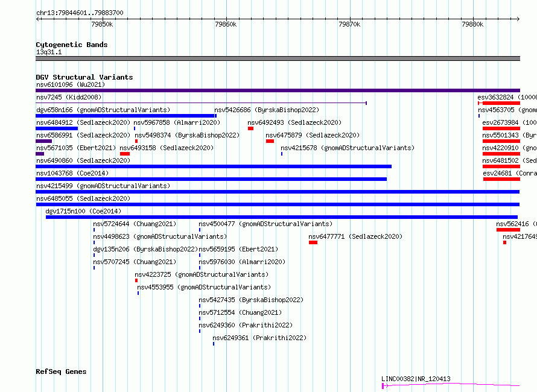Image resolution: width=537 pixels, height=392 pixels.
Task: Click the DGV Structural Variants track title
Action: tap(84, 77)
